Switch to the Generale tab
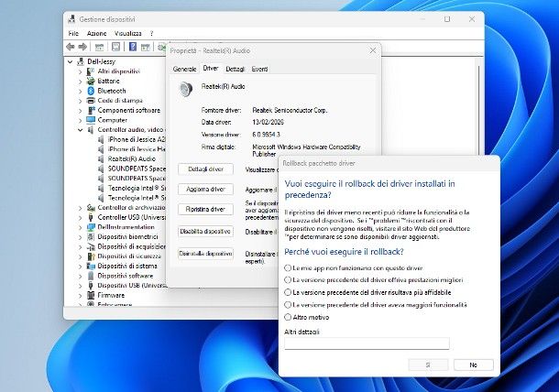The width and height of the screenshot is (559, 392). pyautogui.click(x=184, y=69)
